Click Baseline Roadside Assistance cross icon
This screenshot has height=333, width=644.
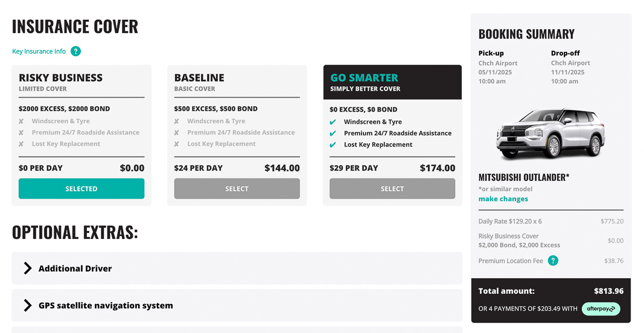coord(177,133)
